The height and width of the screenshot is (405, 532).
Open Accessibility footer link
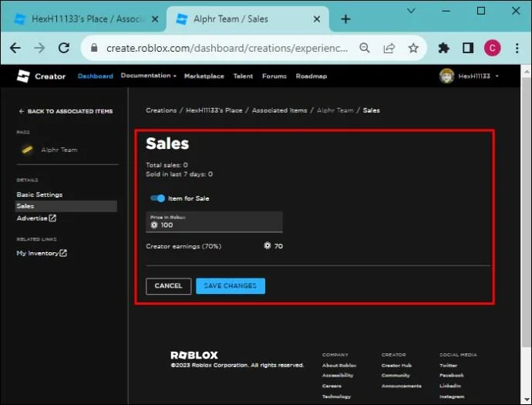coord(338,375)
